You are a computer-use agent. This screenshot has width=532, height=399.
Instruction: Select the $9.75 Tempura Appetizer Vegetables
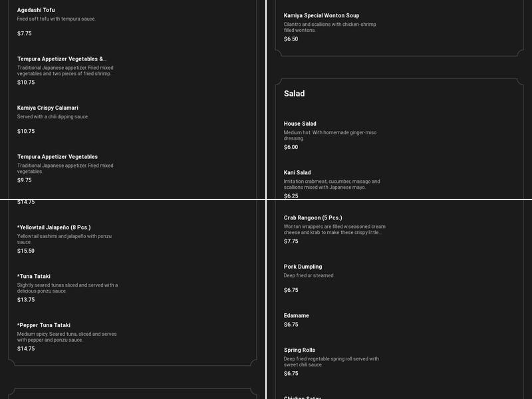pos(57,157)
